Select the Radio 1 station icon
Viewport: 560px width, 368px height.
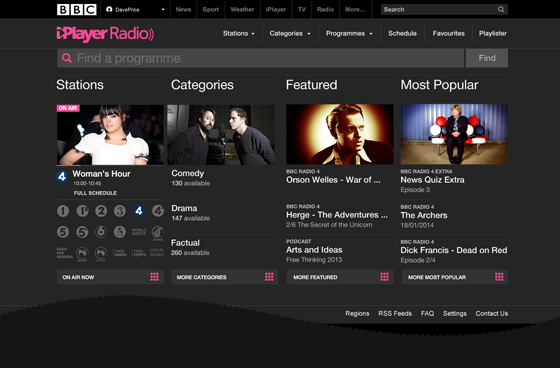point(63,211)
